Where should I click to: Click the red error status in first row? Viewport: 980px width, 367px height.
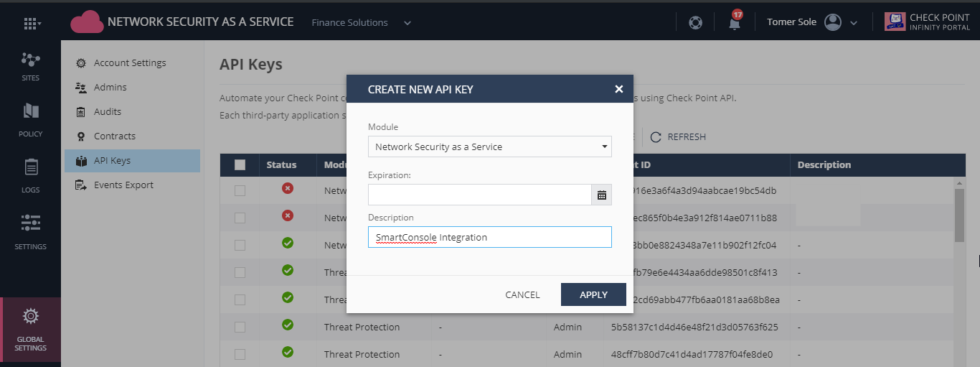[x=288, y=188]
